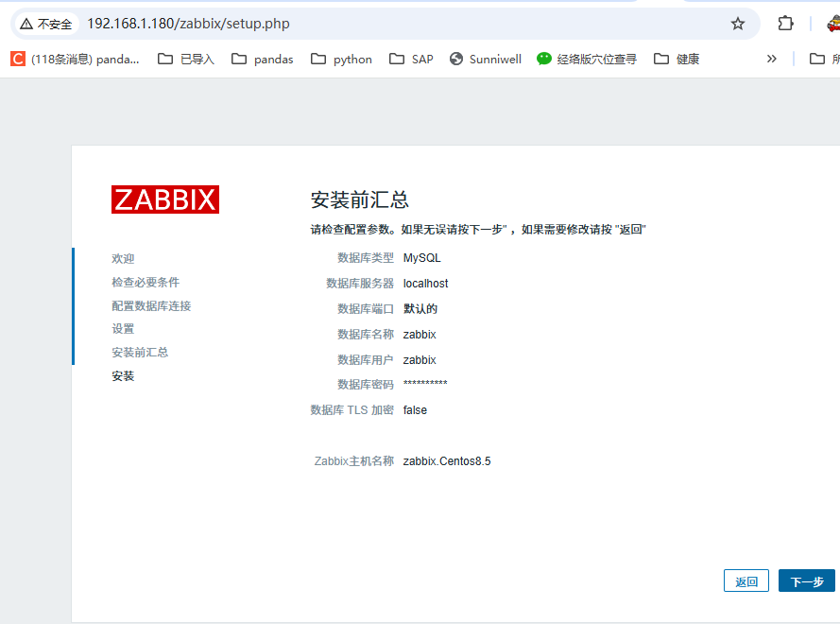The height and width of the screenshot is (624, 840).
Task: Expand the SAP bookmarks folder
Action: click(411, 59)
